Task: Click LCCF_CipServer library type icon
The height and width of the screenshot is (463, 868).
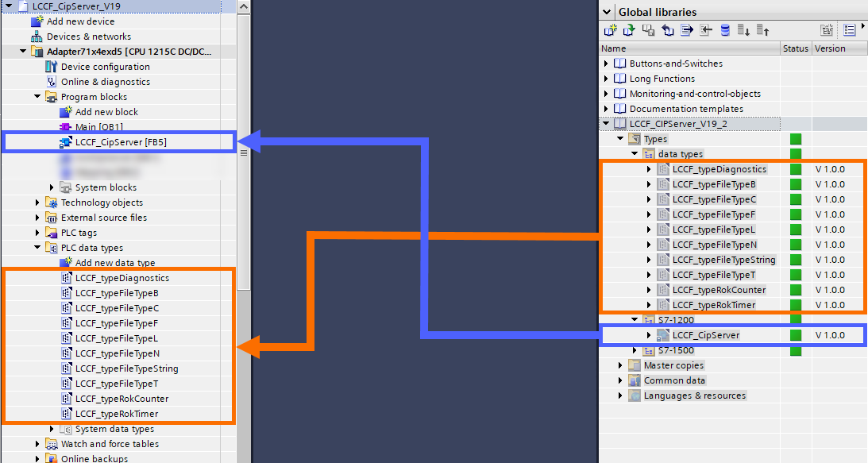Action: coord(662,335)
